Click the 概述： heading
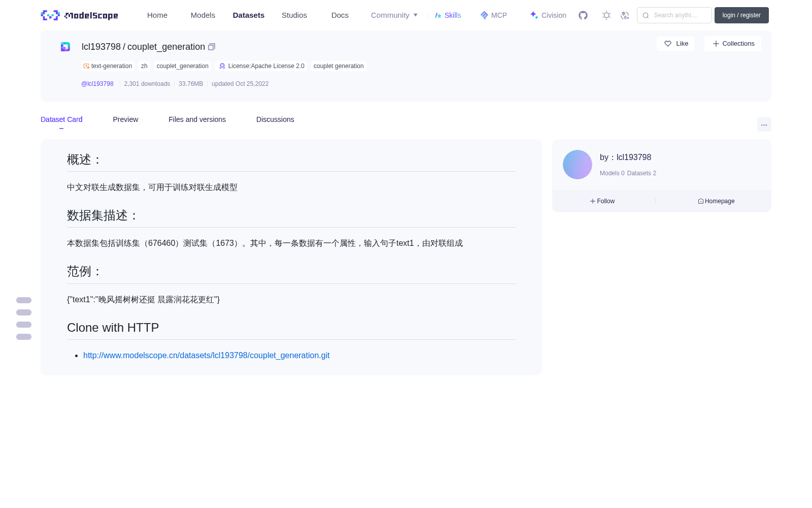This screenshot has width=812, height=508. 85,160
